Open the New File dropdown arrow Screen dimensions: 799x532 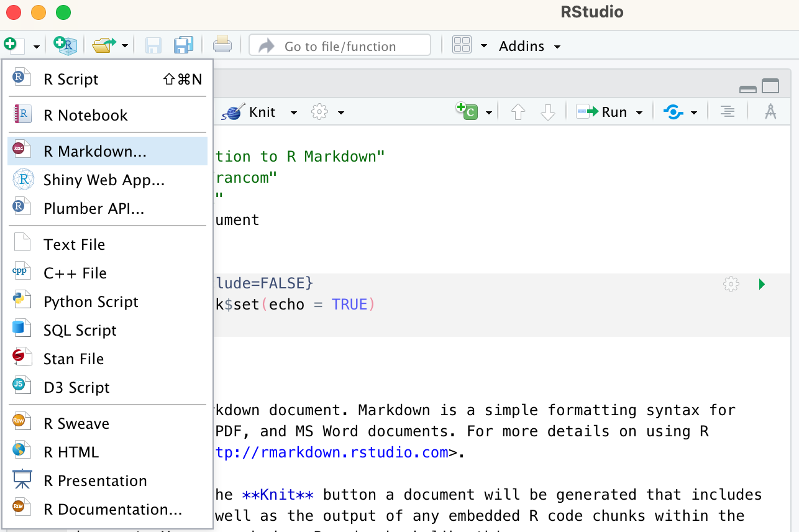tap(37, 47)
